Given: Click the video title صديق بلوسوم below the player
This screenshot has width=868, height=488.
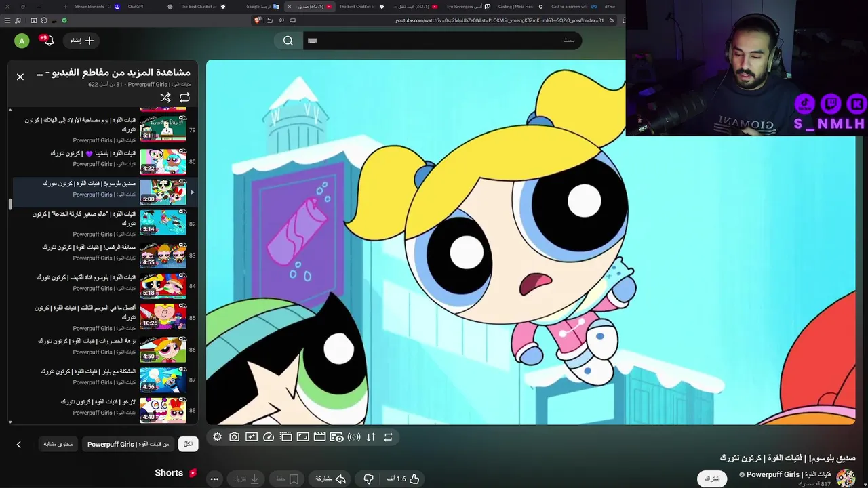Looking at the screenshot, I should pyautogui.click(x=787, y=458).
